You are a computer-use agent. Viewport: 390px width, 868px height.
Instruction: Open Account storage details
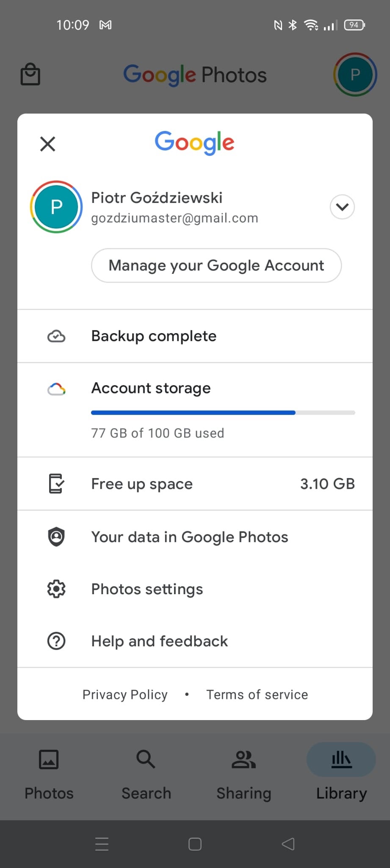[x=195, y=410]
